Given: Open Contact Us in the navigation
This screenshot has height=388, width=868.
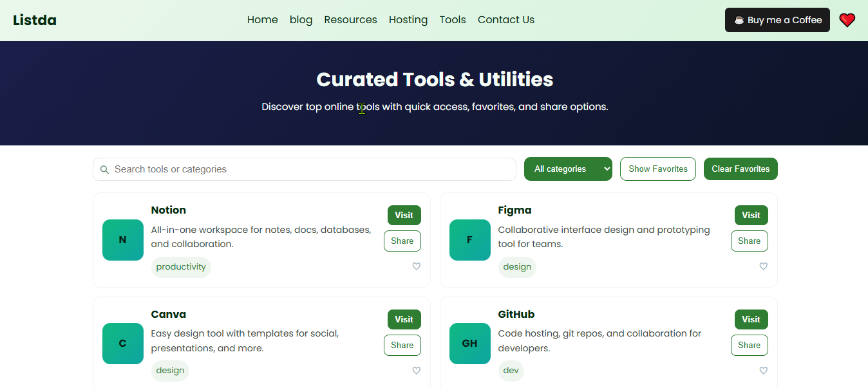Looking at the screenshot, I should click(x=506, y=20).
